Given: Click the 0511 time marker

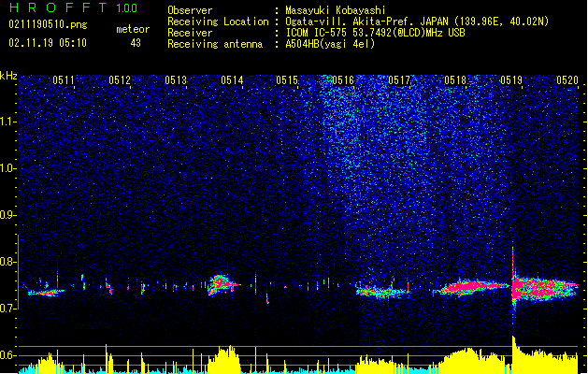Looking at the screenshot, I should click(x=63, y=80).
